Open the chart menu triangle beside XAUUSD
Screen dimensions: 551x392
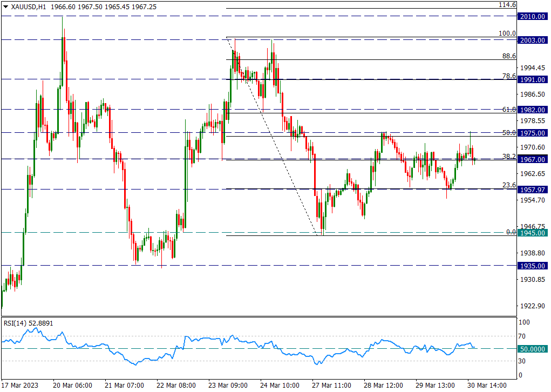click(5, 6)
